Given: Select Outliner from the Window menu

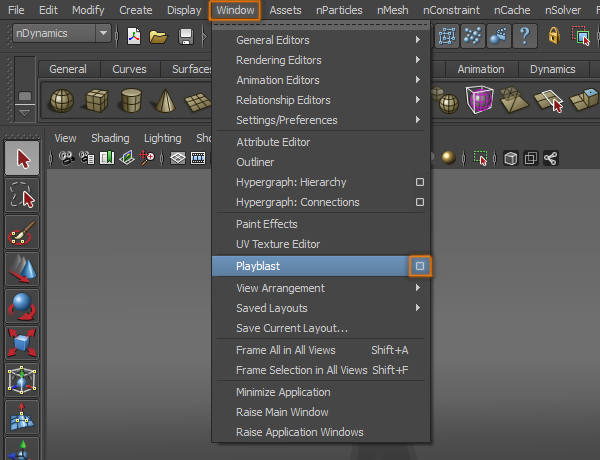Looking at the screenshot, I should click(255, 162).
